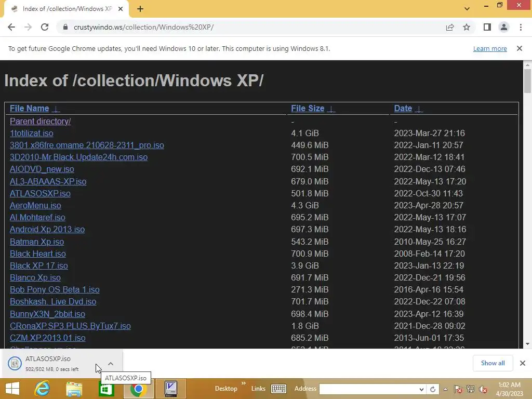
Task: Open the muted volume tray icon
Action: tap(483, 389)
